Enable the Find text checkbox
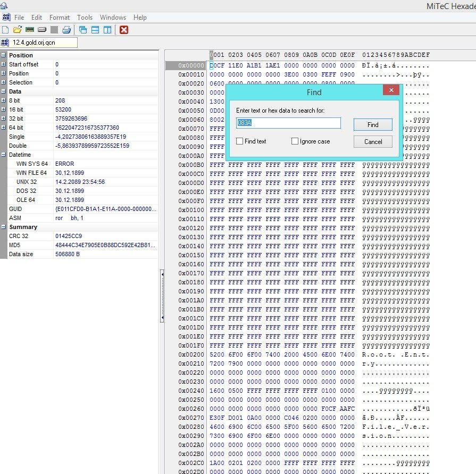Screen dimensions: 476x474 click(240, 141)
